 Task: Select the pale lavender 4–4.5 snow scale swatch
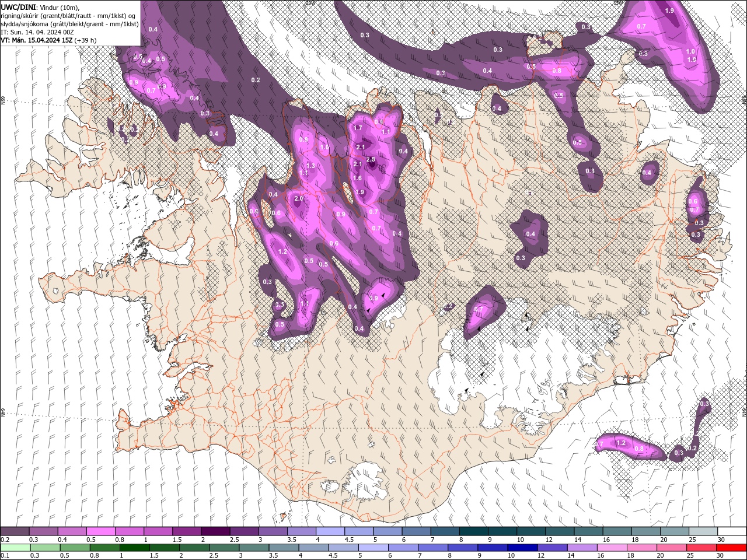point(330,531)
